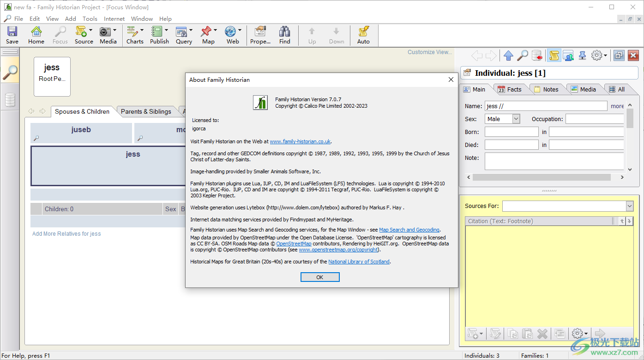Open the citation pane gear options dropdown
This screenshot has width=644, height=360.
[580, 333]
